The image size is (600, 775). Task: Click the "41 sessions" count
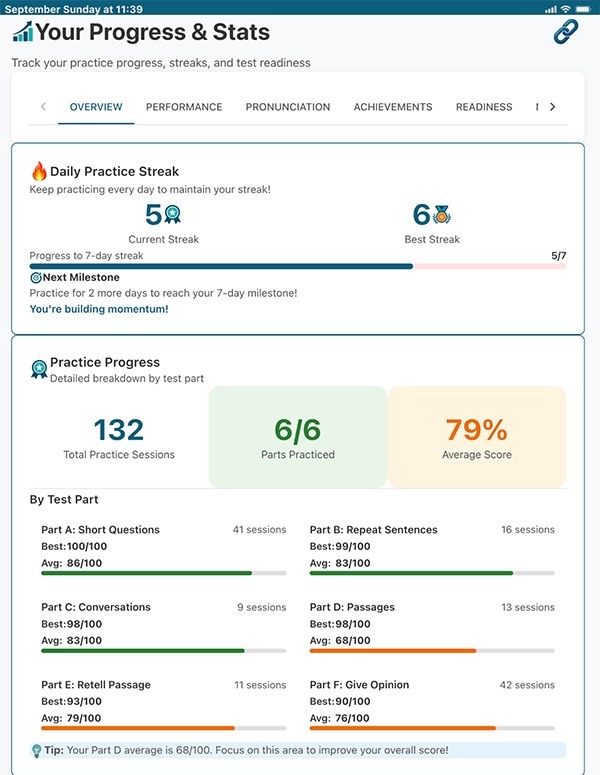pyautogui.click(x=259, y=529)
